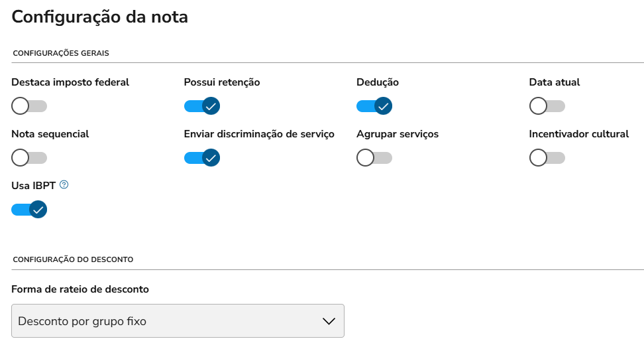Screen dimensions: 644x347
Task: Enable the Destaca imposto federal switch
Action: coord(29,106)
